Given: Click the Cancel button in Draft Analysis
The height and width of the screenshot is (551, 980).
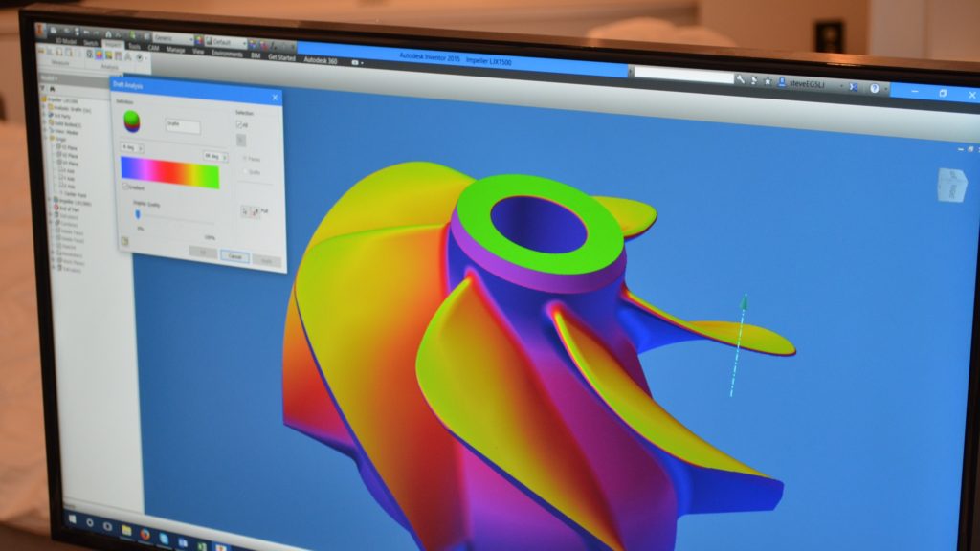Looking at the screenshot, I should point(235,256).
